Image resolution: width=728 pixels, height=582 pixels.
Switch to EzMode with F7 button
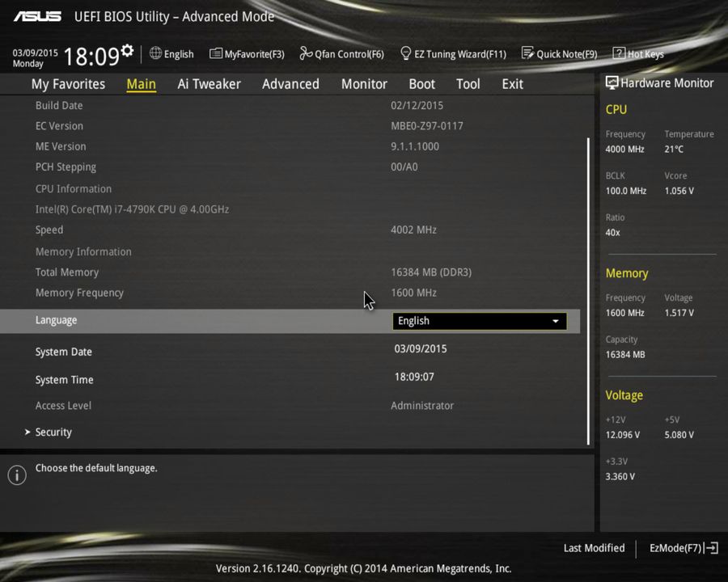[x=682, y=548]
